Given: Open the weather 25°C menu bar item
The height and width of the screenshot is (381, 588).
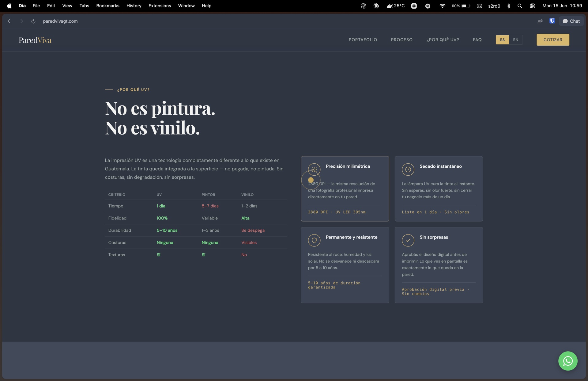Looking at the screenshot, I should pyautogui.click(x=395, y=6).
